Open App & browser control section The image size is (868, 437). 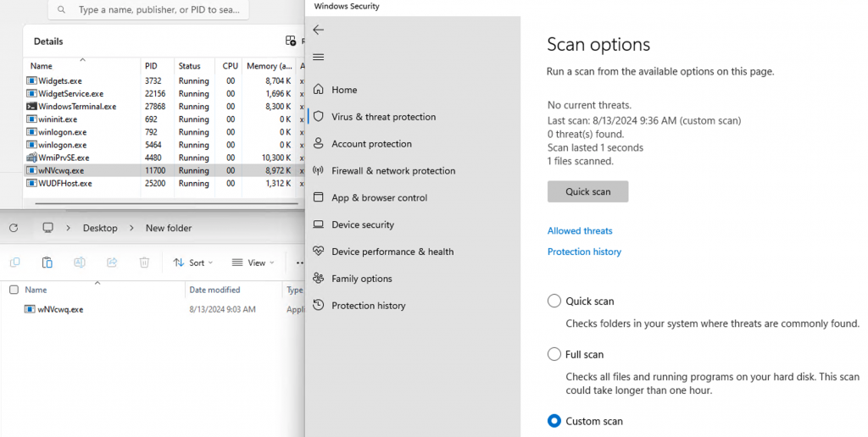point(379,197)
